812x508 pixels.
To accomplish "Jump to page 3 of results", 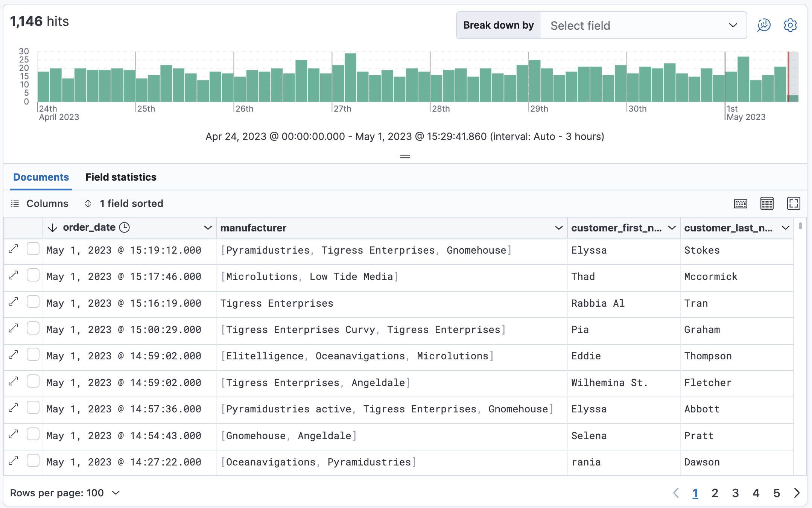I will tap(735, 493).
